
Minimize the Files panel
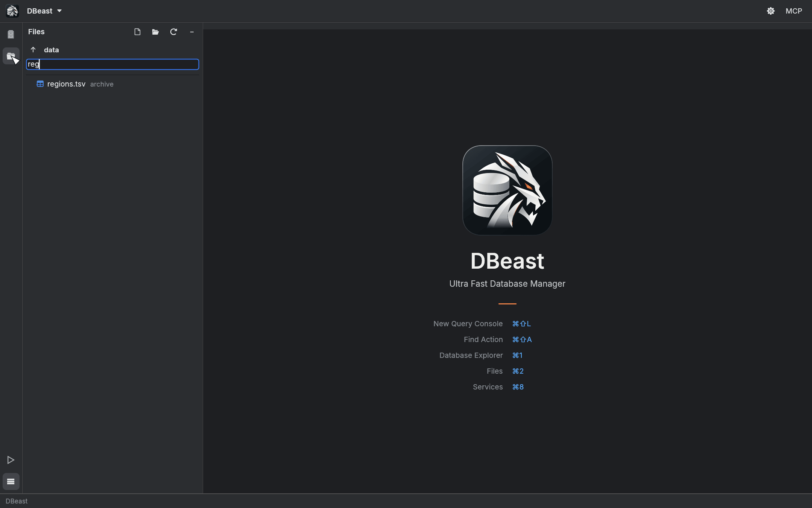tap(192, 32)
